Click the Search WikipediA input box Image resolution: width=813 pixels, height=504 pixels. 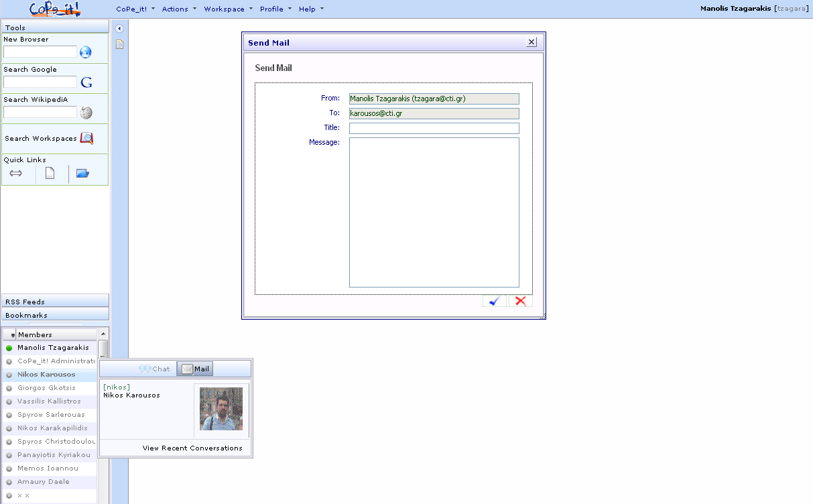40,112
